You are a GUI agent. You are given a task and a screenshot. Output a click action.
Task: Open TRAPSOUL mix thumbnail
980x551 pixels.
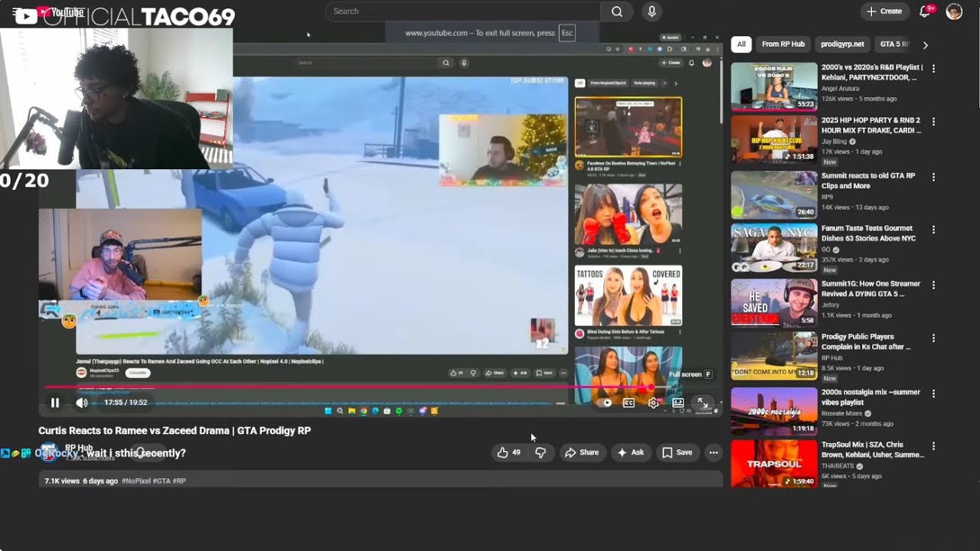pos(774,464)
